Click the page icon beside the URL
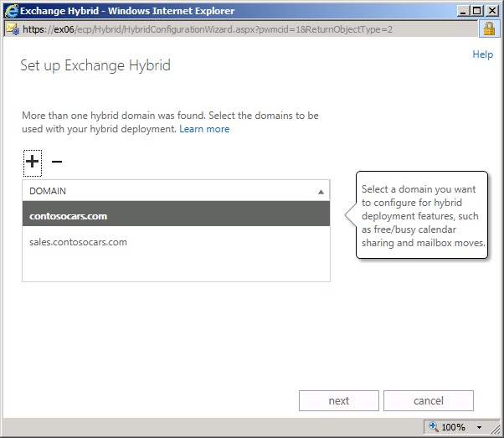 [x=13, y=29]
